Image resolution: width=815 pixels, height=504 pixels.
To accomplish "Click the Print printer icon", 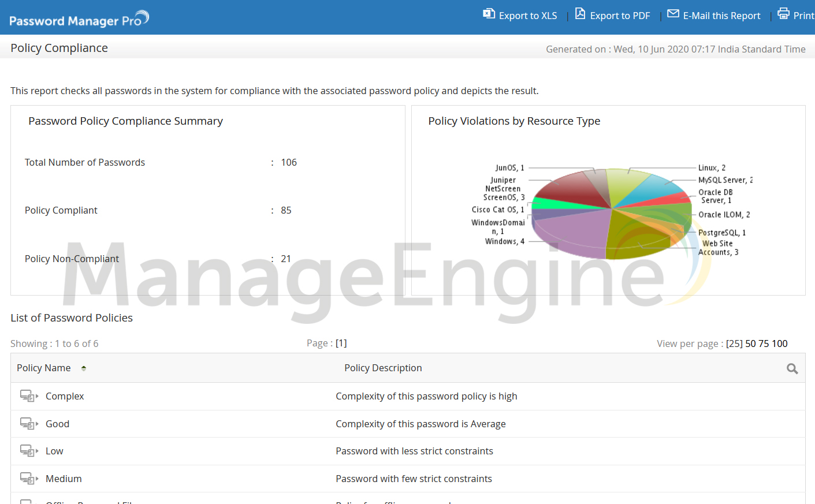I will (x=783, y=13).
